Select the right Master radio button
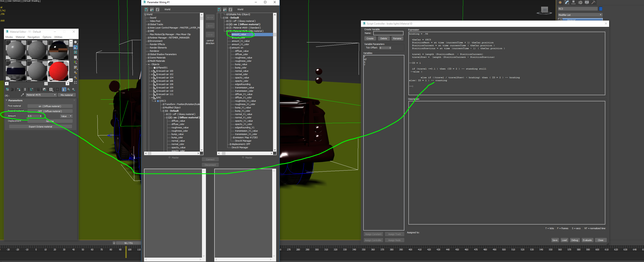This screenshot has width=644, height=262. point(243,157)
